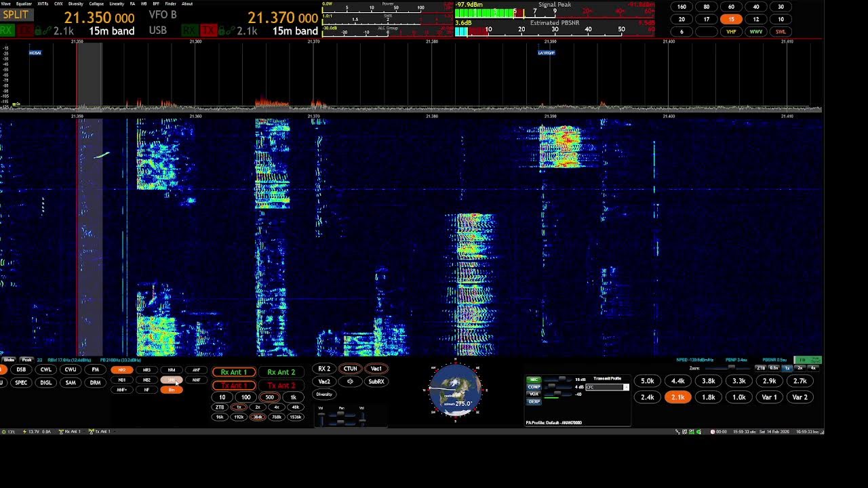Viewport: 868px width, 488px height.
Task: Select the 2.4k filter button
Action: [x=648, y=397]
